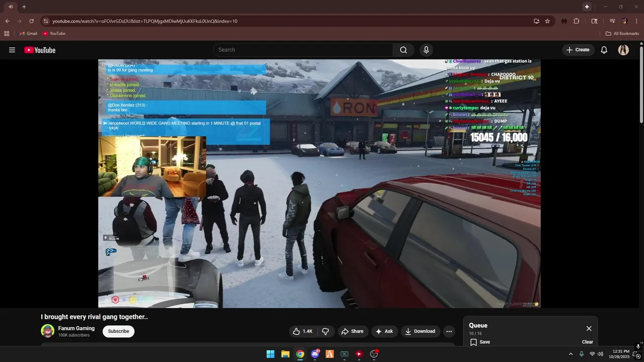Open the Fanum Gaming channel avatar
Viewport: 644px width, 362px height.
click(47, 331)
